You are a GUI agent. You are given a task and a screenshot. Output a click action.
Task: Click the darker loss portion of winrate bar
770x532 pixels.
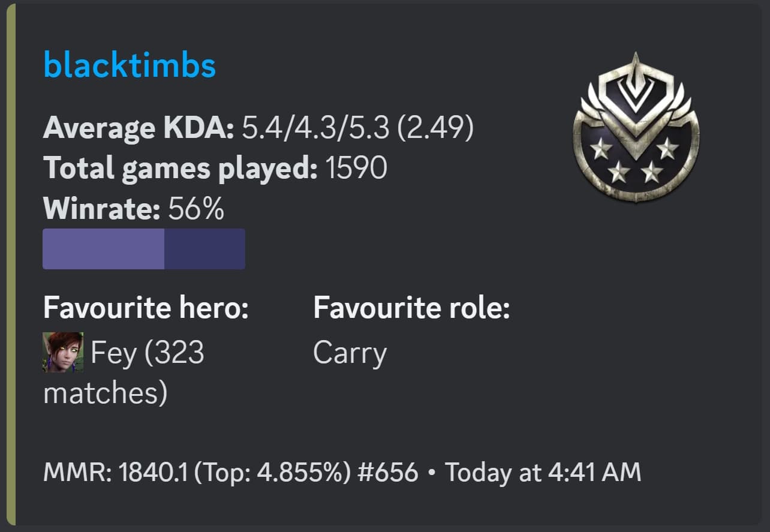(204, 249)
